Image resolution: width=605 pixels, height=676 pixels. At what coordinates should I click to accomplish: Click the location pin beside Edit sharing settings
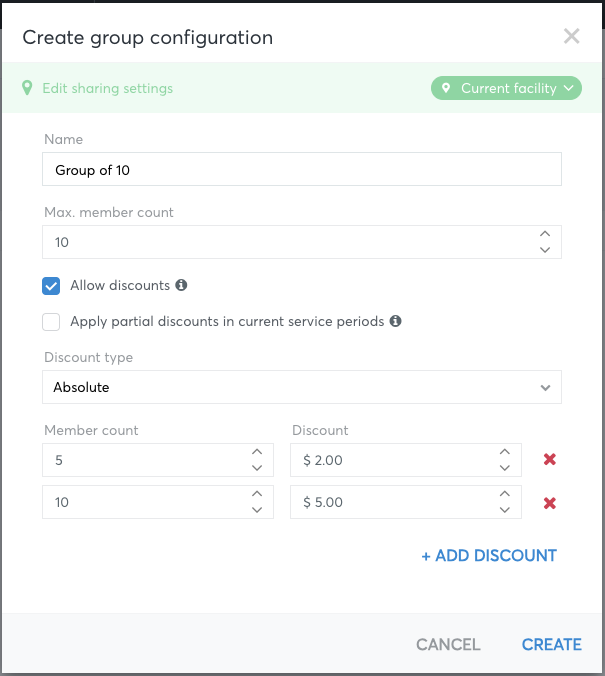tap(27, 88)
